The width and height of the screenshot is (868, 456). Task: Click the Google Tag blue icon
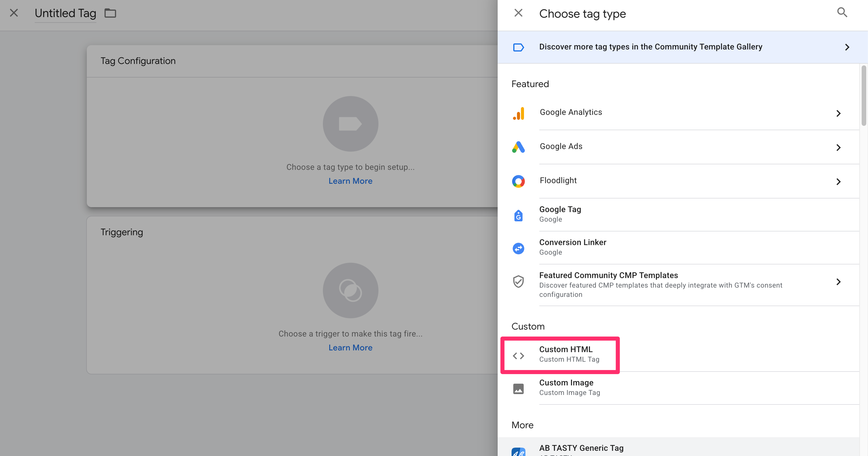tap(518, 216)
